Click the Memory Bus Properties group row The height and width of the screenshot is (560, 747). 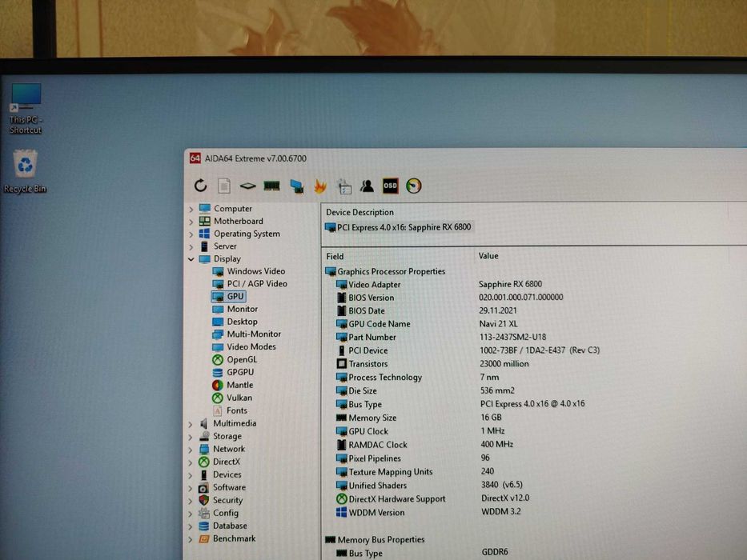[x=375, y=539]
